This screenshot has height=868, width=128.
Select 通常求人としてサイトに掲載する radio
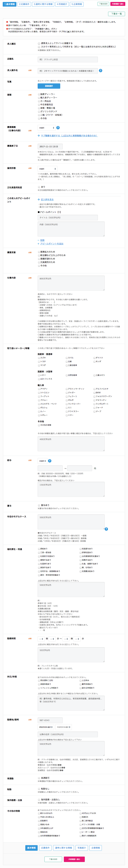39,43
